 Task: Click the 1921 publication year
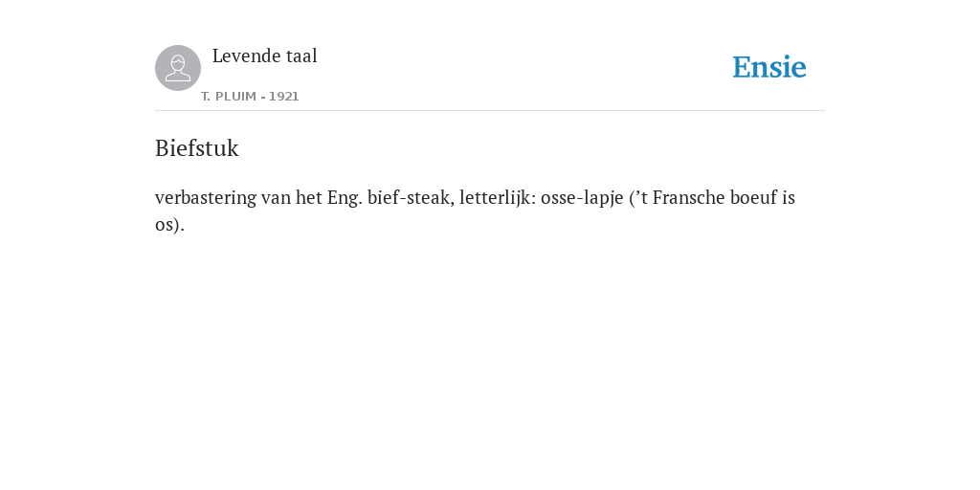click(283, 97)
